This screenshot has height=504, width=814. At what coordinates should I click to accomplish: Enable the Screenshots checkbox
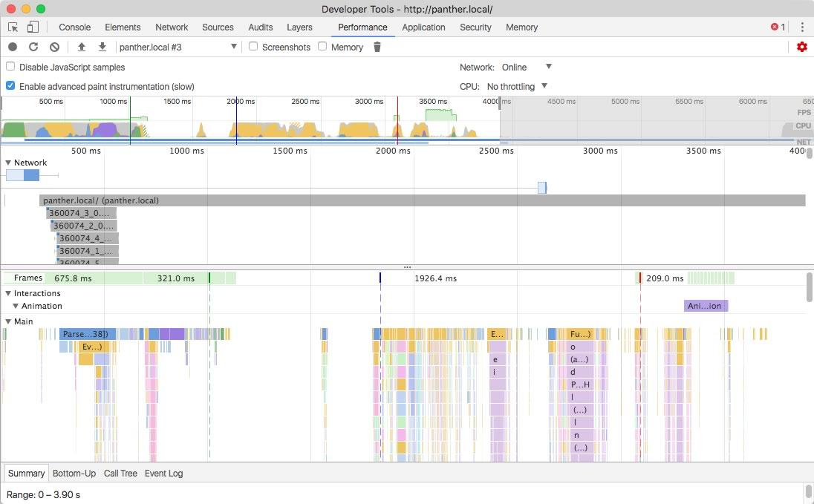click(x=253, y=46)
